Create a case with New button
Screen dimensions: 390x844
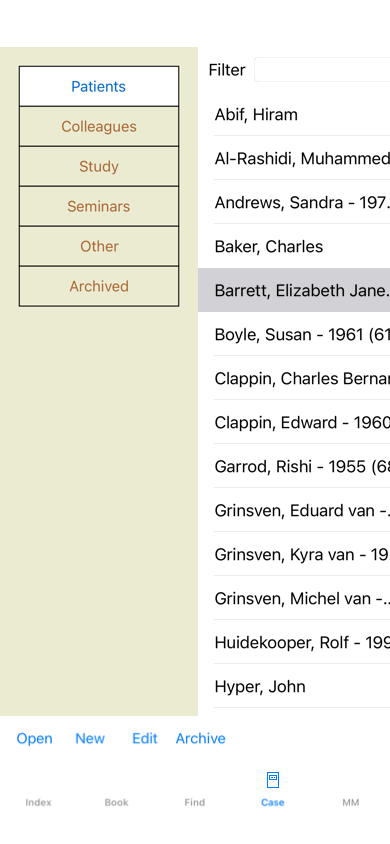[90, 738]
